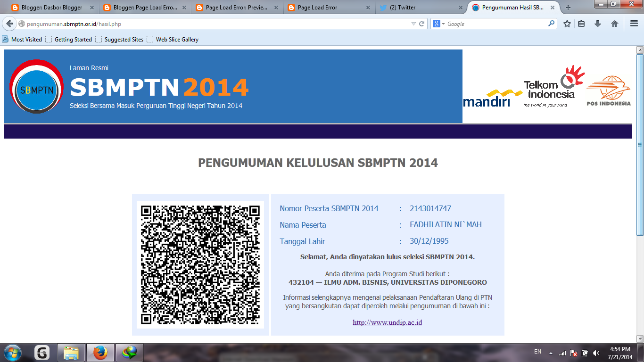Go back with the browser Back arrow
Screen dimensions: 644x362
click(9, 24)
